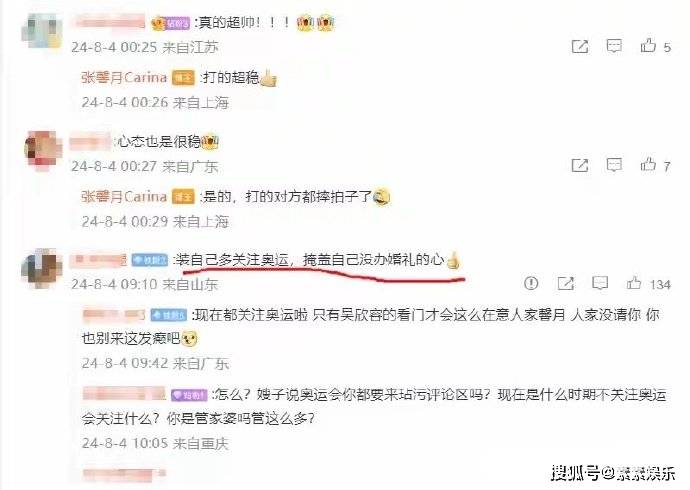Like the 心态也是很稳 comment

(648, 165)
